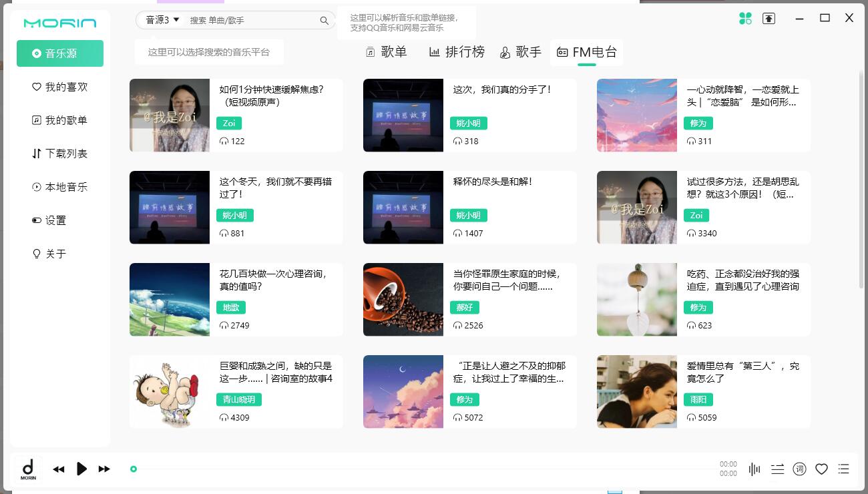
Task: Show lyrics with the 词 icon
Action: [799, 469]
